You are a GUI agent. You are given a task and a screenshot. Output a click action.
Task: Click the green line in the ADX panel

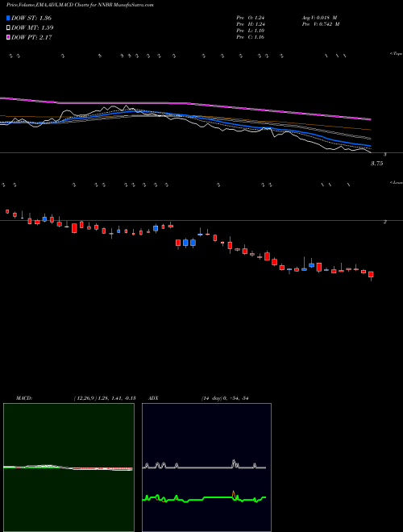point(204,498)
